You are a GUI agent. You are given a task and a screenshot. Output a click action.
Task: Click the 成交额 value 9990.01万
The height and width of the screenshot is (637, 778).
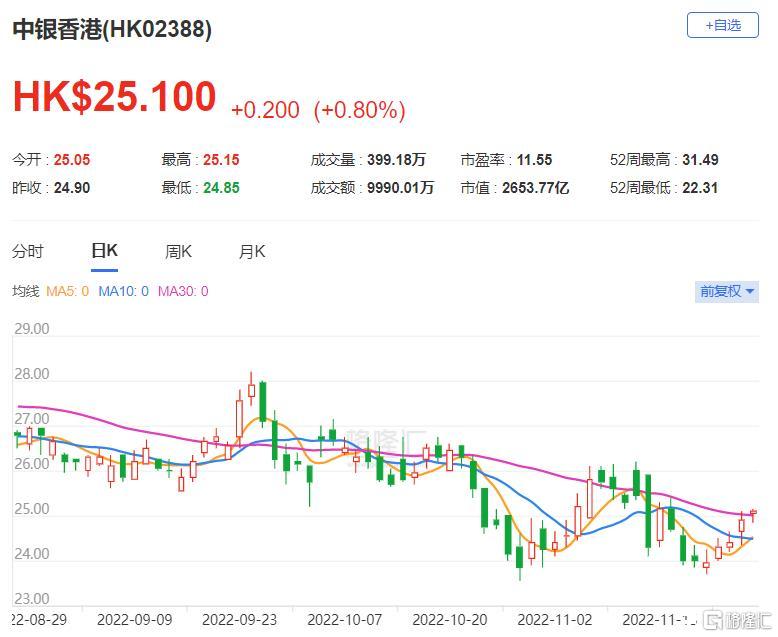(400, 188)
